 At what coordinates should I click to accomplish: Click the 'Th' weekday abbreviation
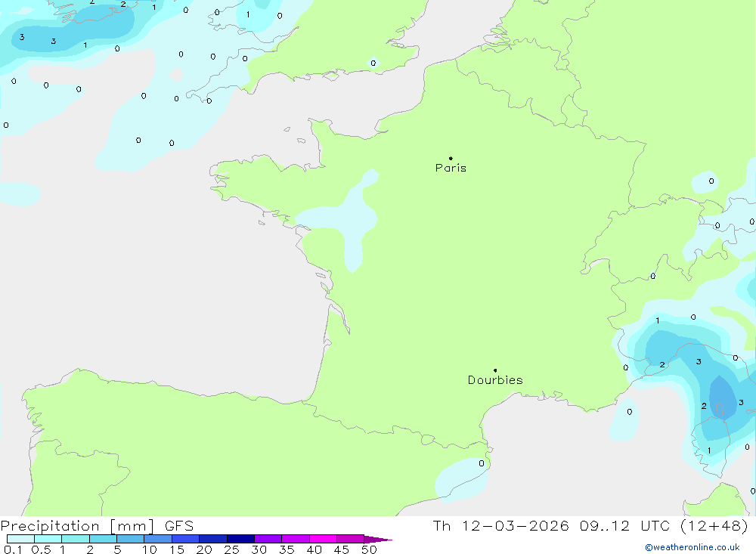(442, 525)
